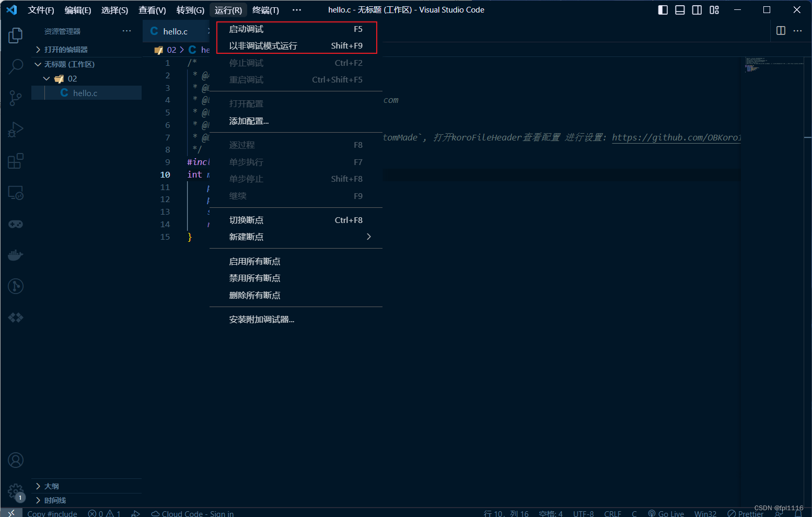Open the 终端(T) menu

point(265,10)
